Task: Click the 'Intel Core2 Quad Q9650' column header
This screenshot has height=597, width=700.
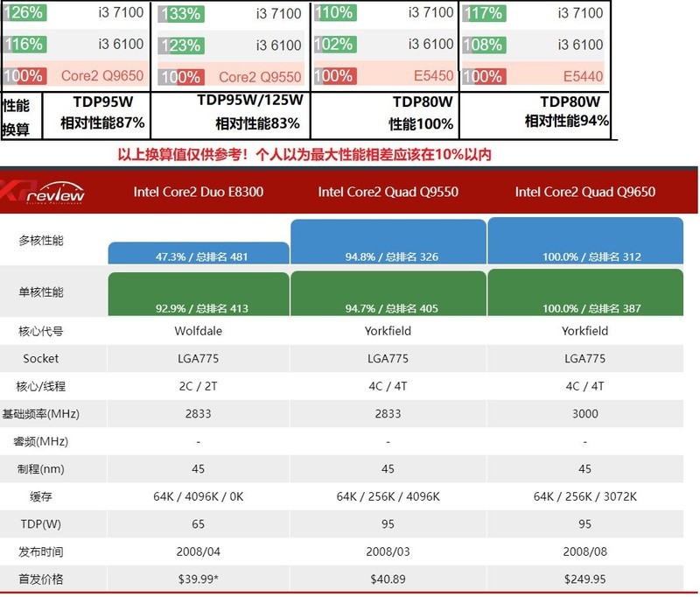Action: click(x=584, y=192)
